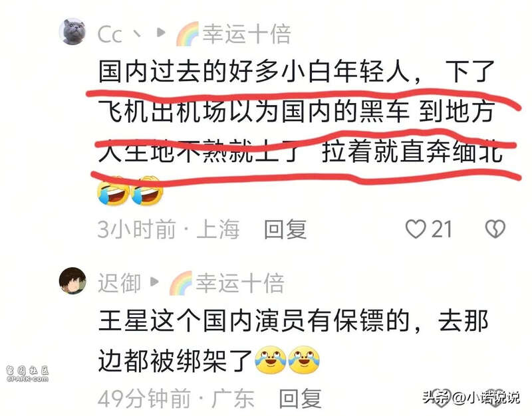Like the comment with 21 likes
The width and height of the screenshot is (532, 416).
pyautogui.click(x=415, y=229)
